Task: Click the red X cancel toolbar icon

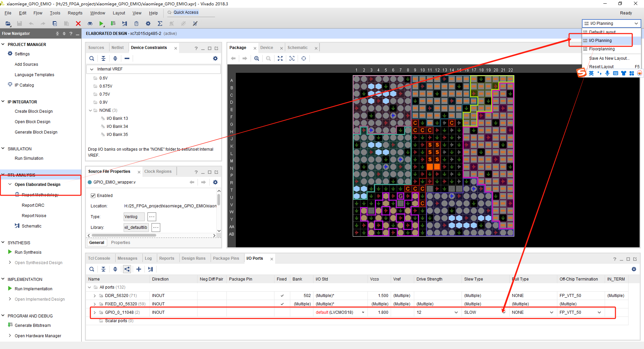Action: click(78, 23)
